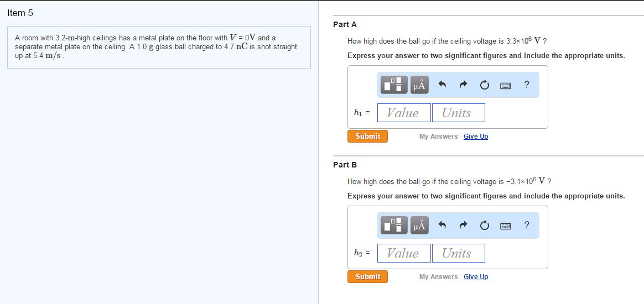Reset the Part A answer field
The height and width of the screenshot is (304, 644).
coord(484,85)
